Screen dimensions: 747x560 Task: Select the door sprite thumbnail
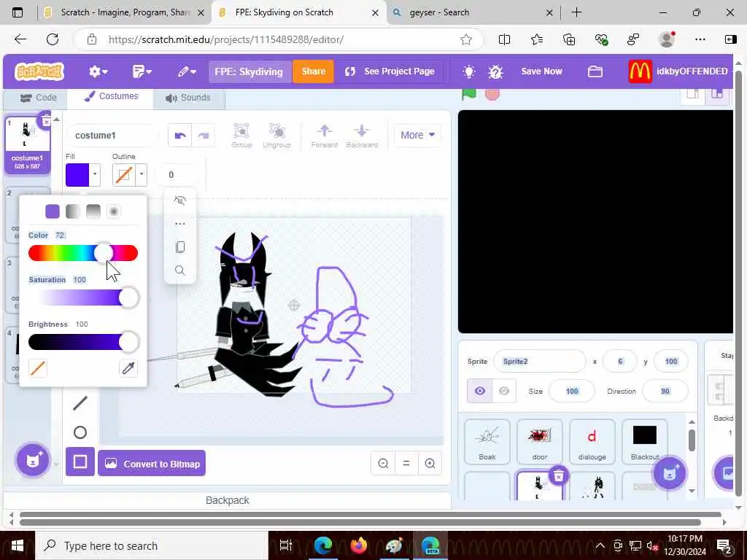[x=539, y=441]
